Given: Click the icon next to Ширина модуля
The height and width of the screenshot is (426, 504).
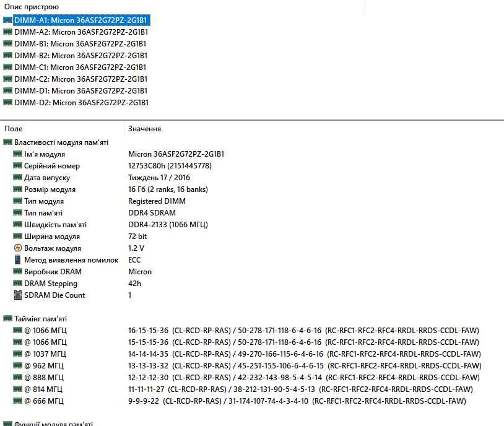Looking at the screenshot, I should click(18, 237).
